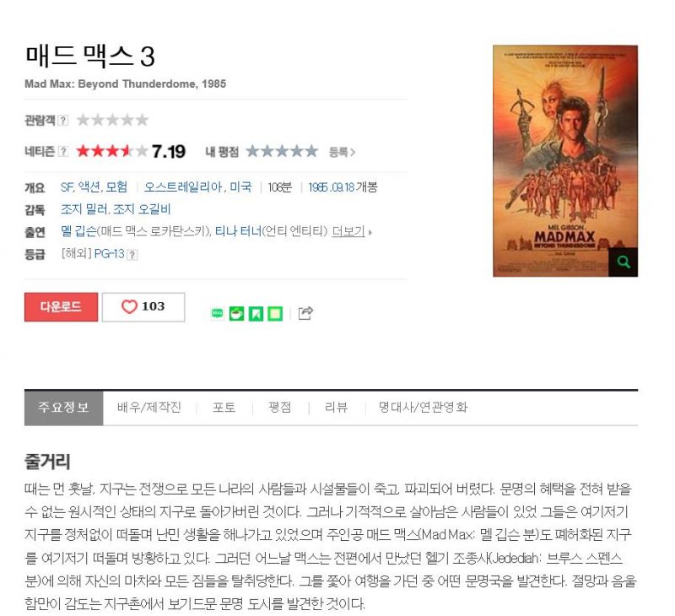Click the light green memo share icon

[275, 313]
